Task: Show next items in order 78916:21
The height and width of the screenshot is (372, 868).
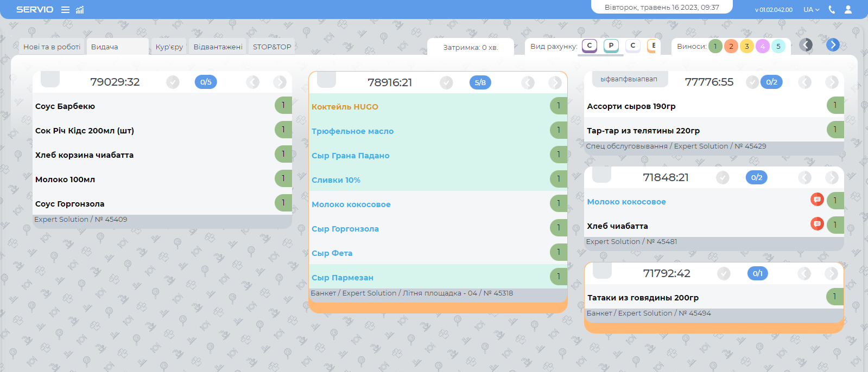Action: (555, 82)
